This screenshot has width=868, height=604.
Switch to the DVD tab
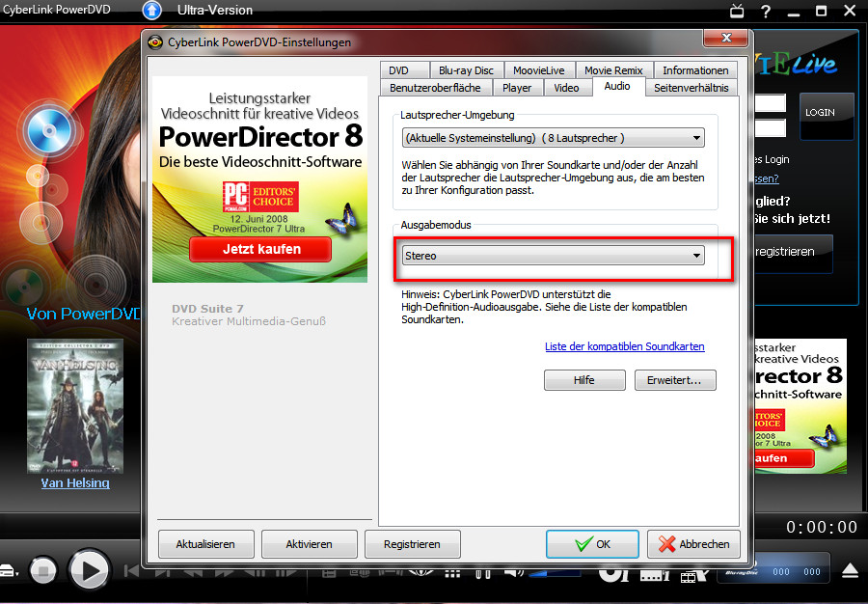coord(405,70)
